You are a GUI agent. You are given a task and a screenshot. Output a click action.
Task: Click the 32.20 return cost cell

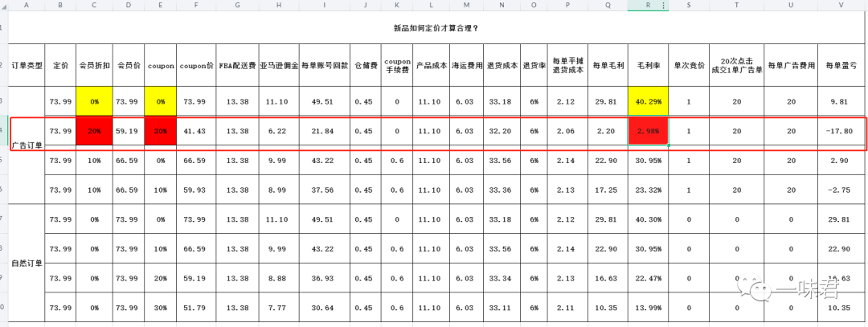[x=502, y=131]
